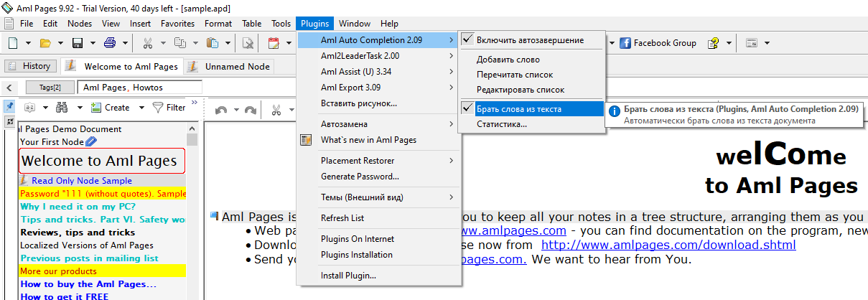The height and width of the screenshot is (300, 868).
Task: Open the New document dropdown arrow
Action: coord(28,43)
